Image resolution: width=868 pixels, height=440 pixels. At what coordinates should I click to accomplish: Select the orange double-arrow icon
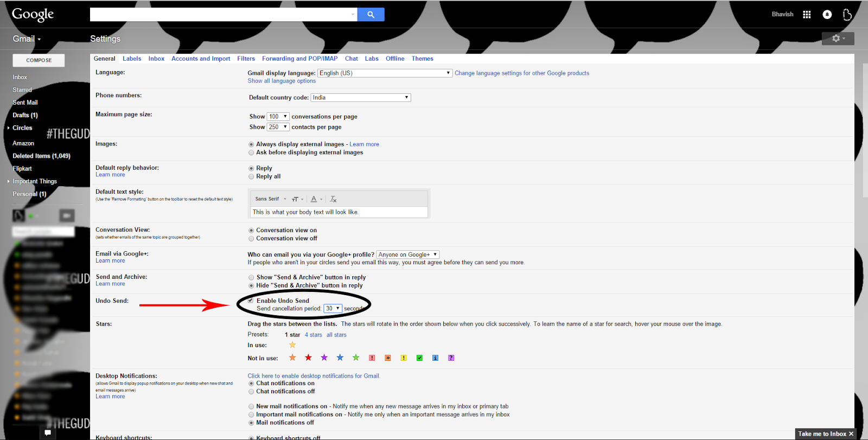pos(388,358)
